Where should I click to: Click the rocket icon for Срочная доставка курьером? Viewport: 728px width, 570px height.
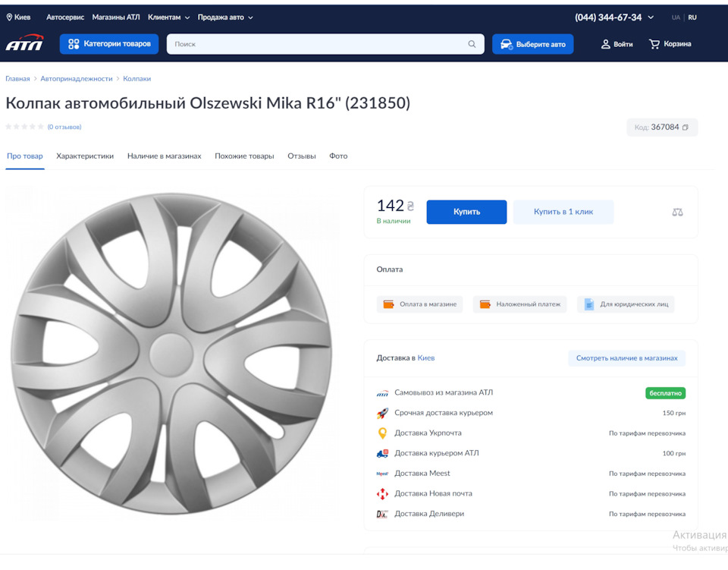coord(382,413)
